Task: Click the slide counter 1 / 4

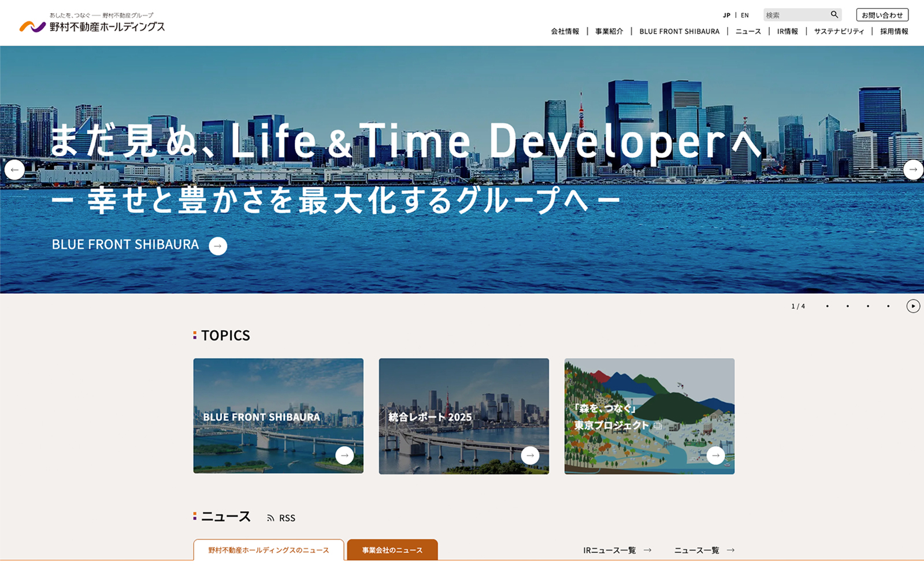Action: [798, 306]
